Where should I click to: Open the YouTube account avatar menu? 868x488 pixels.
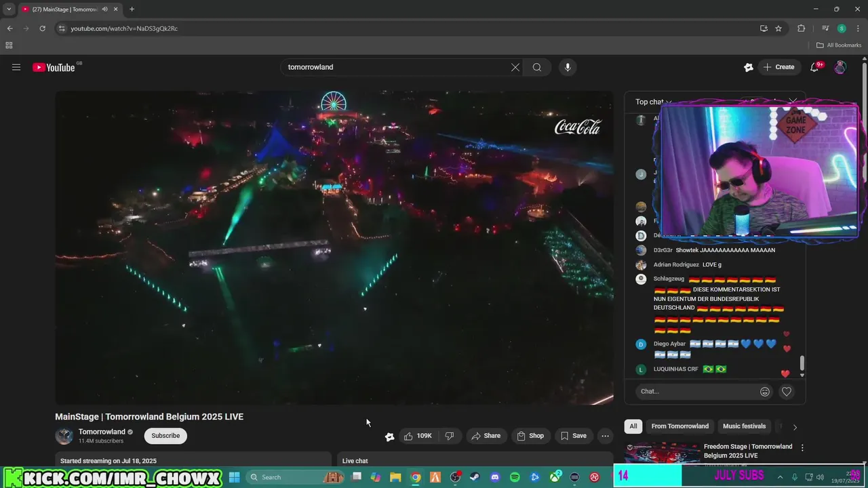point(840,67)
